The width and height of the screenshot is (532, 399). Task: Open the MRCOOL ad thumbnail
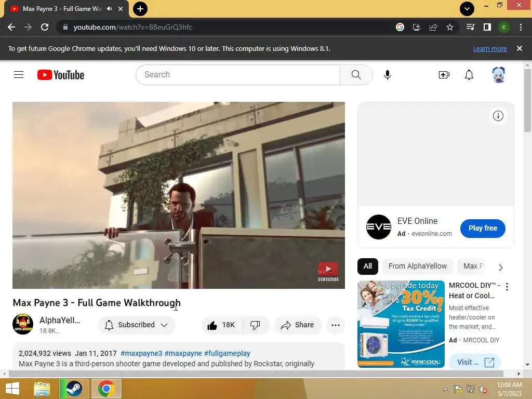coord(401,324)
